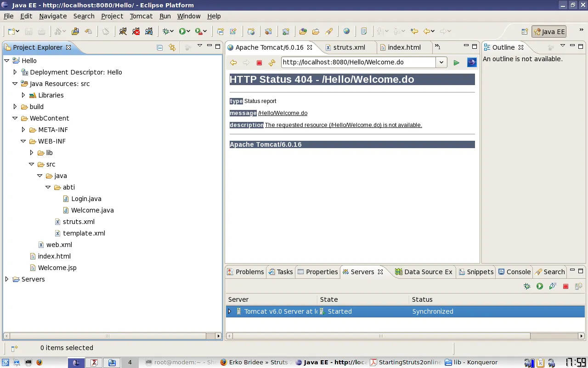Click the Last Edit Location arrow icon
The height and width of the screenshot is (368, 588).
414,31
